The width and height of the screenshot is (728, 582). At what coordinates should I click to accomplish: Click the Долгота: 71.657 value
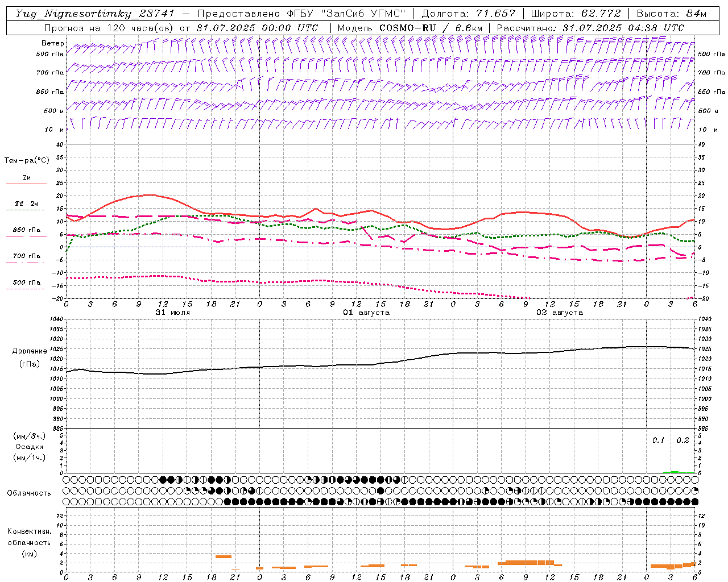(x=469, y=14)
